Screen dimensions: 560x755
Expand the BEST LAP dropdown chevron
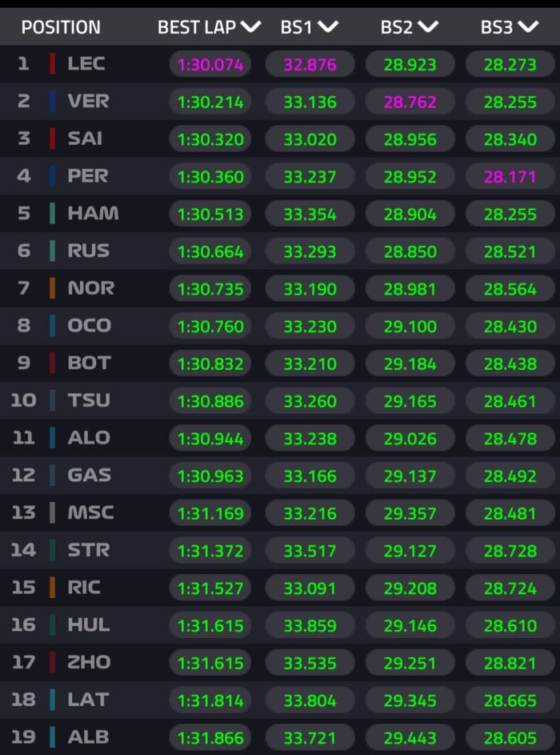coord(250,27)
